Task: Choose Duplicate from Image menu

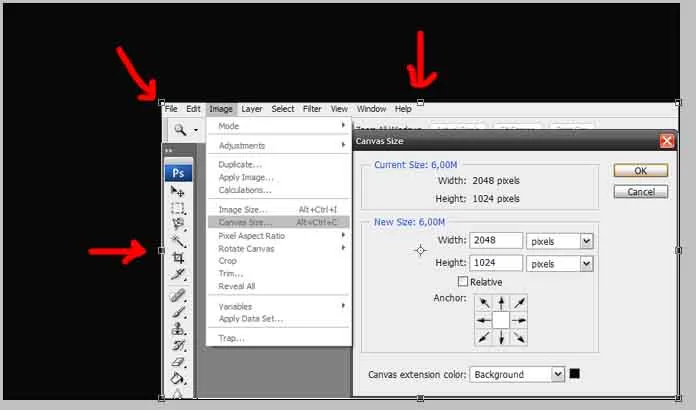Action: click(x=279, y=164)
